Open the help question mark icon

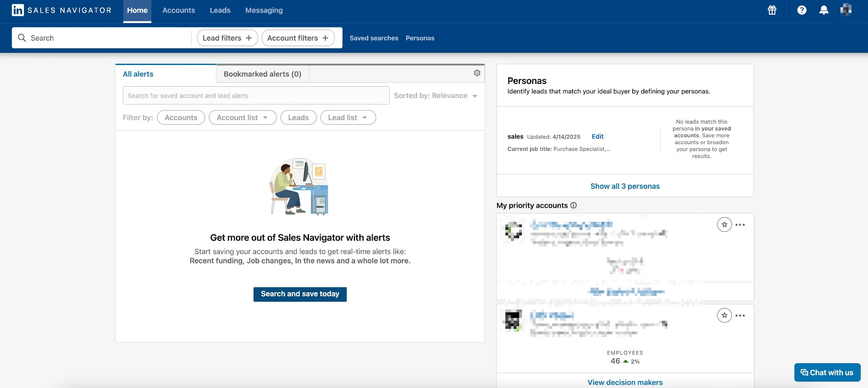tap(802, 10)
